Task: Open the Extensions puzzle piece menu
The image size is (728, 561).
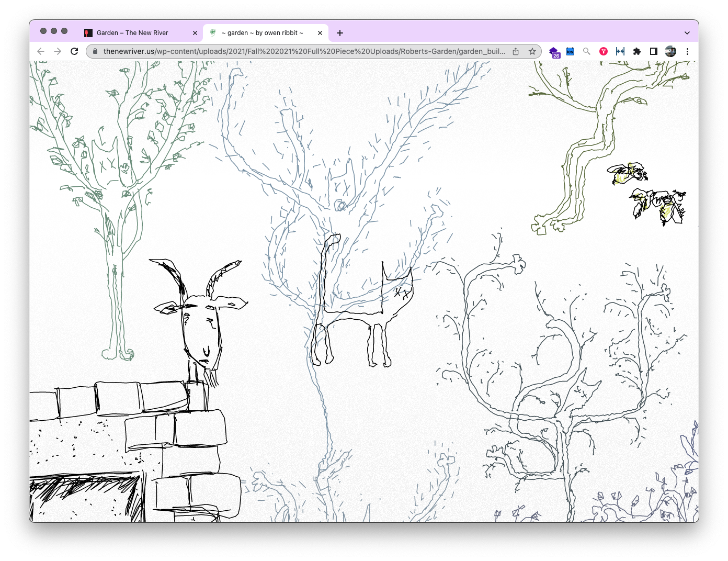Action: pyautogui.click(x=636, y=51)
